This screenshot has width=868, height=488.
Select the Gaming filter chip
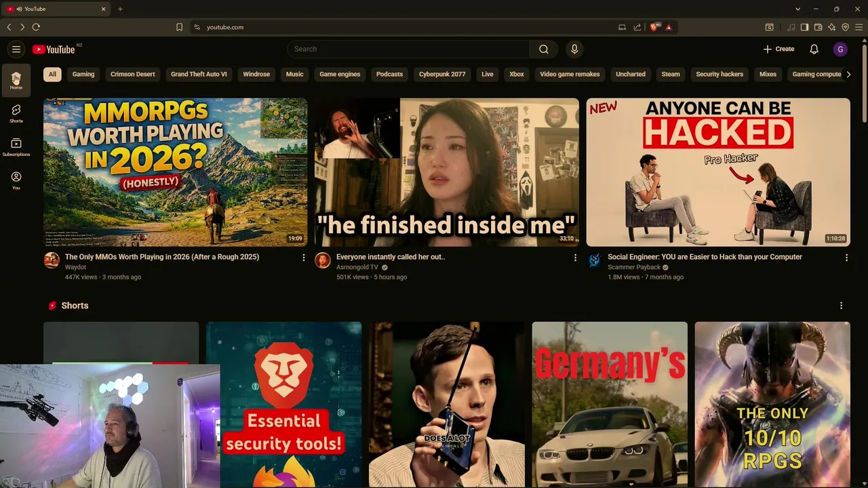click(x=83, y=74)
